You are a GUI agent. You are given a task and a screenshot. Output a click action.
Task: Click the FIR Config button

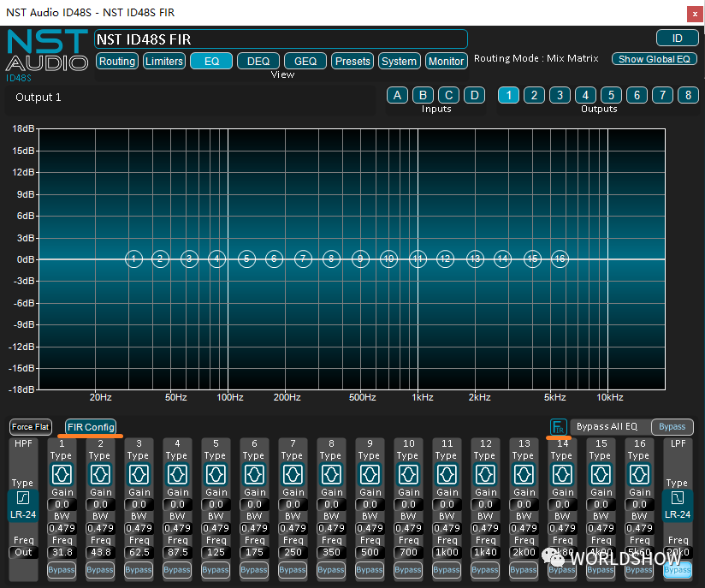click(91, 427)
